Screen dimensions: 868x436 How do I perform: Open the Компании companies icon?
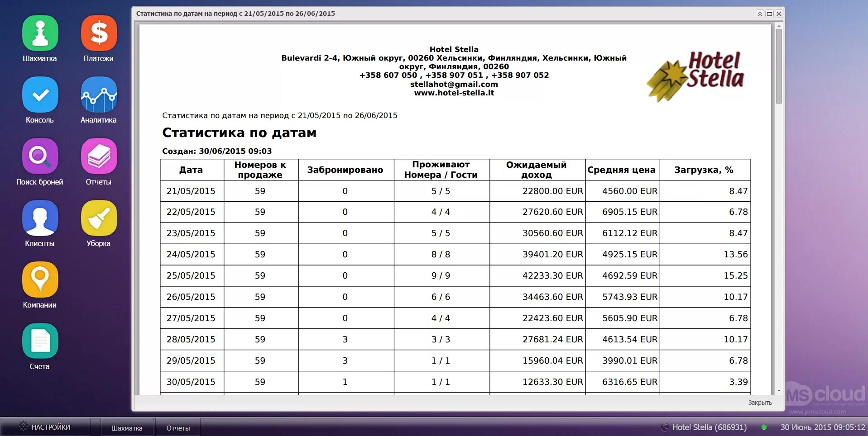point(40,279)
